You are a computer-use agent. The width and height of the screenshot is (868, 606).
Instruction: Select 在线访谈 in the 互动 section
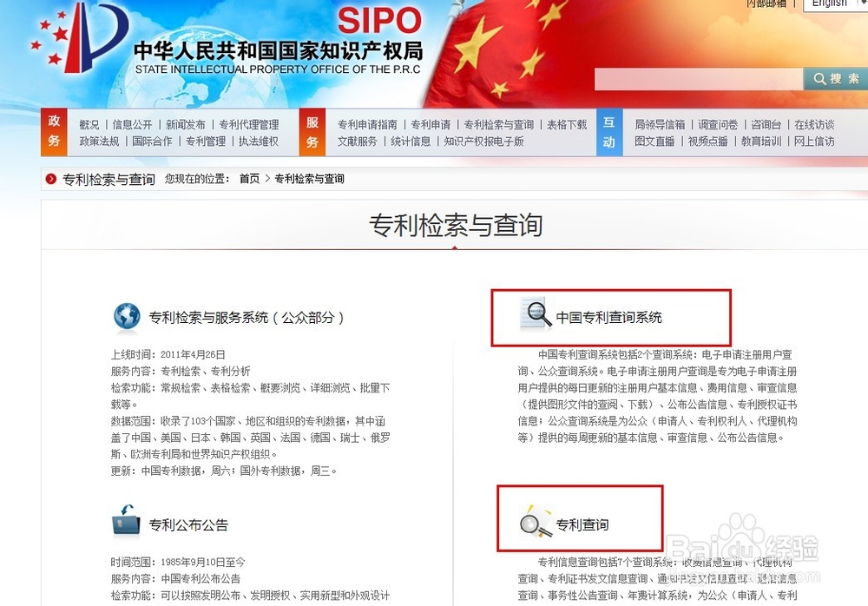click(x=814, y=125)
